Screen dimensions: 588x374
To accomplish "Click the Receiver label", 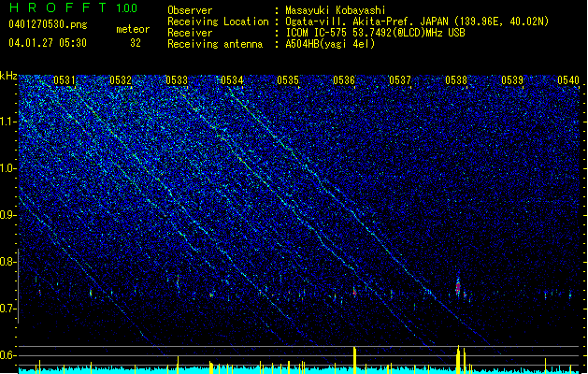I will coord(190,33).
